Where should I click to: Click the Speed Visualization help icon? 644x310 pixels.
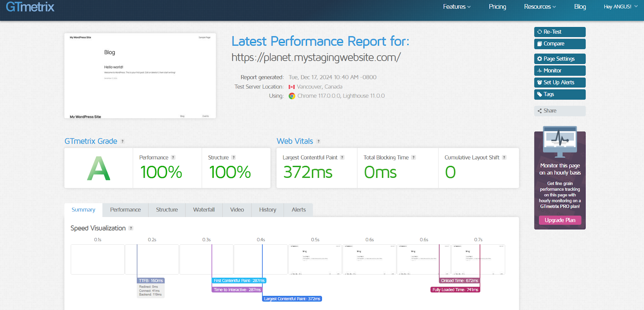131,228
